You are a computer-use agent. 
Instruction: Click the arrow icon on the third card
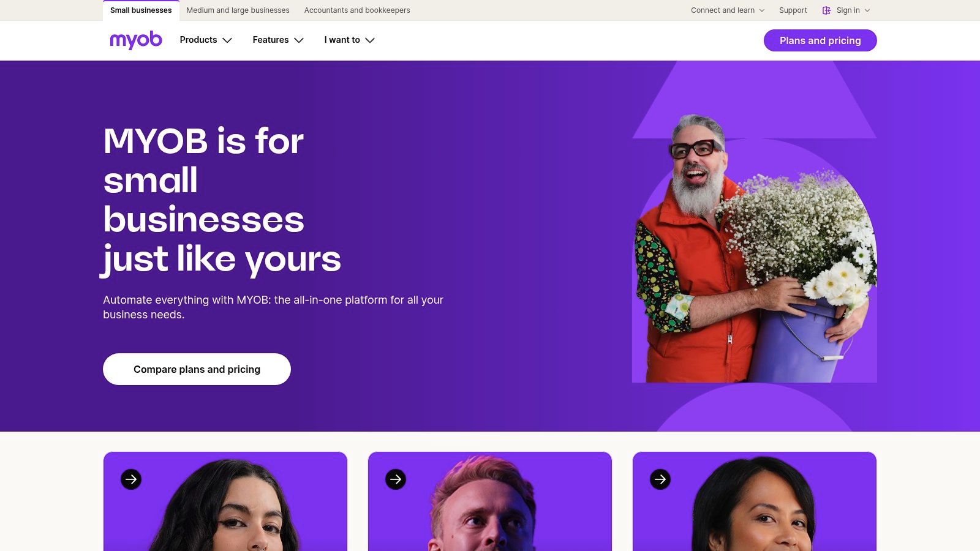click(660, 479)
